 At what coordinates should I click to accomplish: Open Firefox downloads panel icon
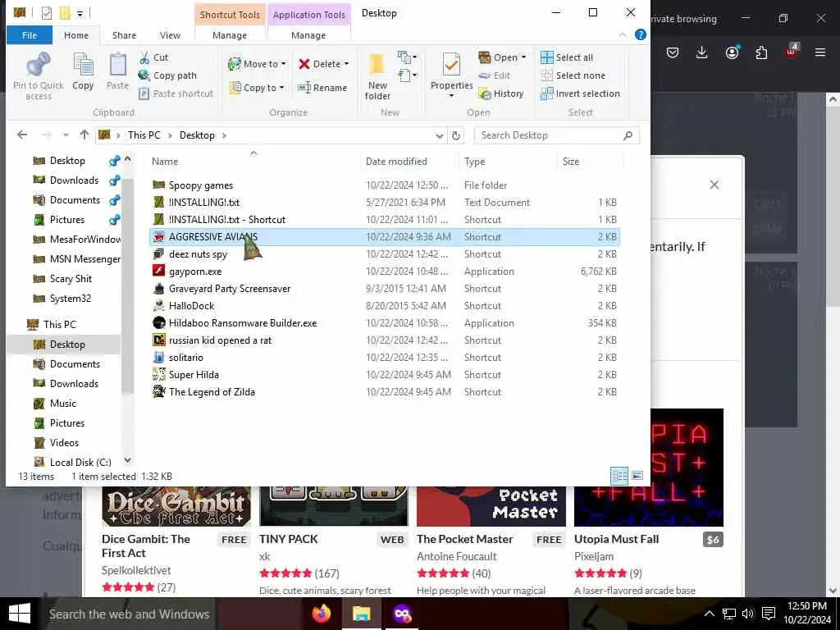click(702, 52)
